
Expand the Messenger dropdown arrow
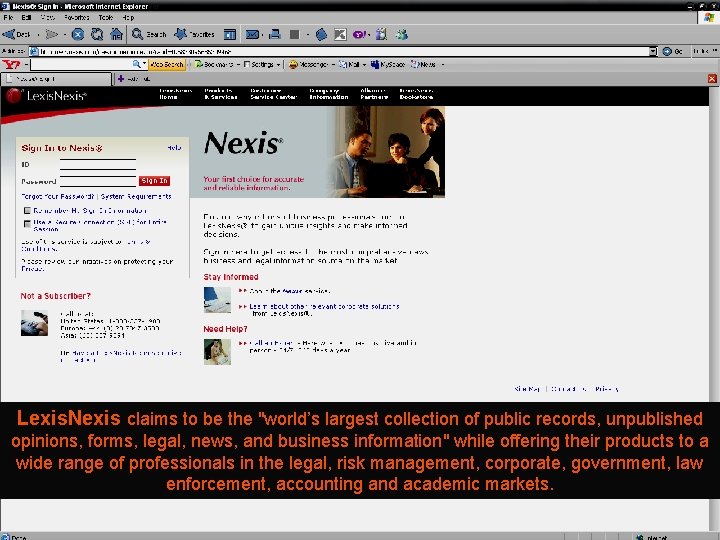click(333, 65)
